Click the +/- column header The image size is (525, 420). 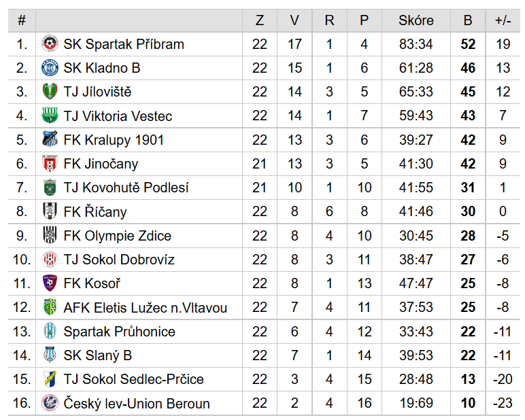(503, 20)
